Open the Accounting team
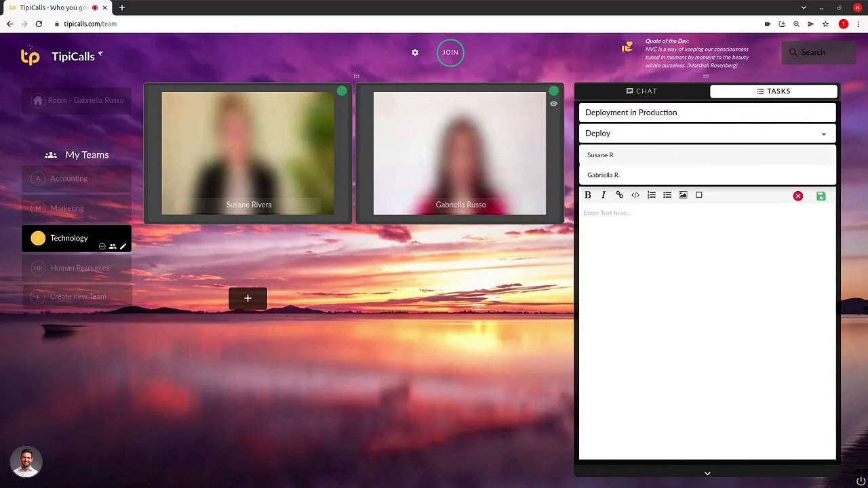This screenshot has height=488, width=868. coord(77,178)
